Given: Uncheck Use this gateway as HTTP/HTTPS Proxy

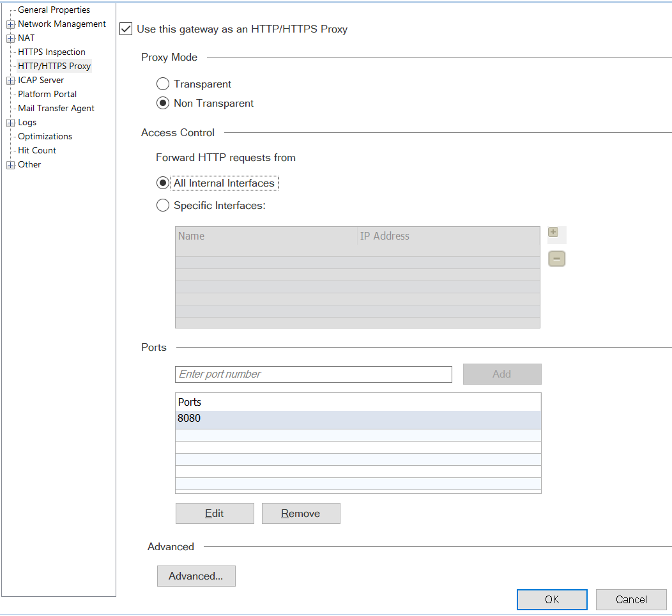Looking at the screenshot, I should [x=126, y=29].
